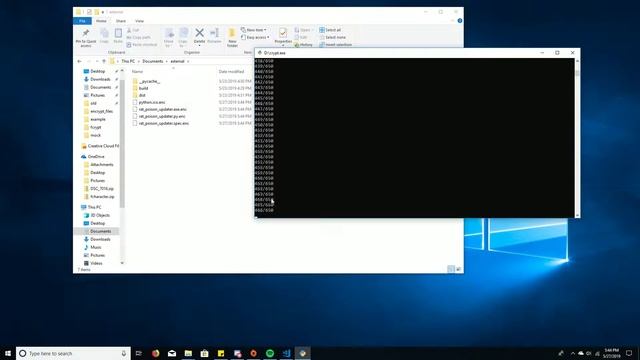Switch to large icons view button

click(x=458, y=269)
